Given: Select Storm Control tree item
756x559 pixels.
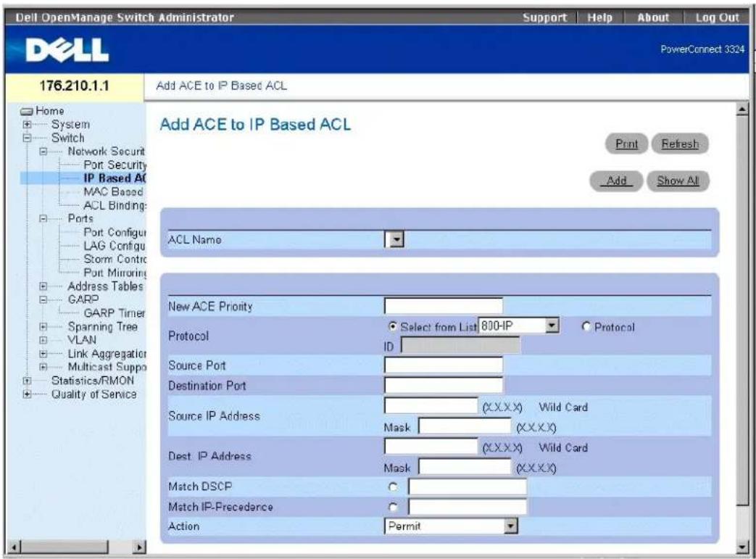Looking at the screenshot, I should point(115,260).
